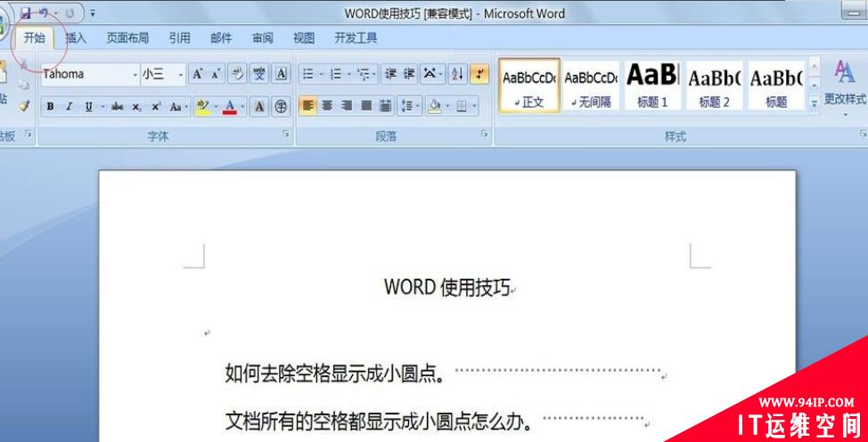Open the Font dialog launcher
This screenshot has height=442, width=868.
pos(286,134)
